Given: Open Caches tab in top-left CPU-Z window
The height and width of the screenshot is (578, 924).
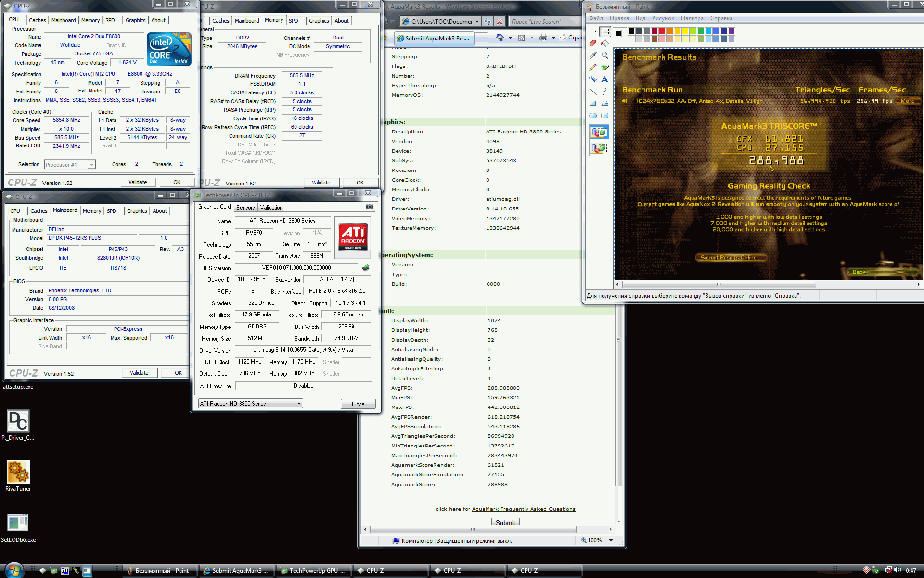Looking at the screenshot, I should (x=37, y=20).
